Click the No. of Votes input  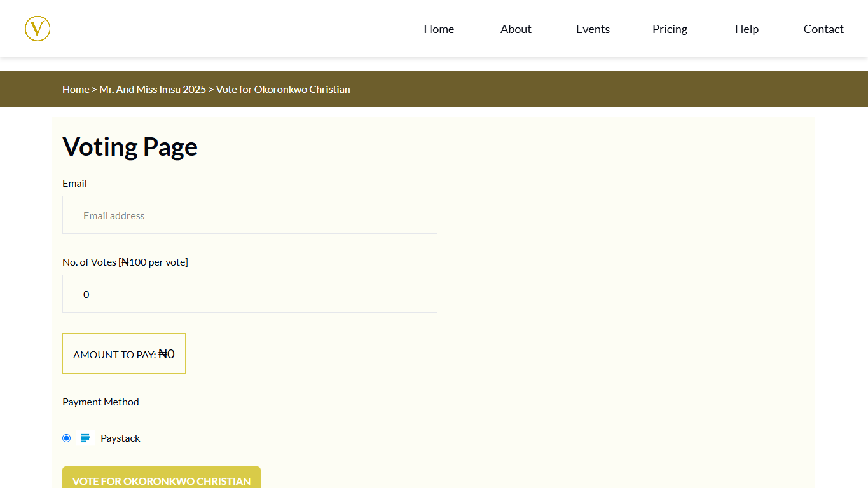coord(249,294)
